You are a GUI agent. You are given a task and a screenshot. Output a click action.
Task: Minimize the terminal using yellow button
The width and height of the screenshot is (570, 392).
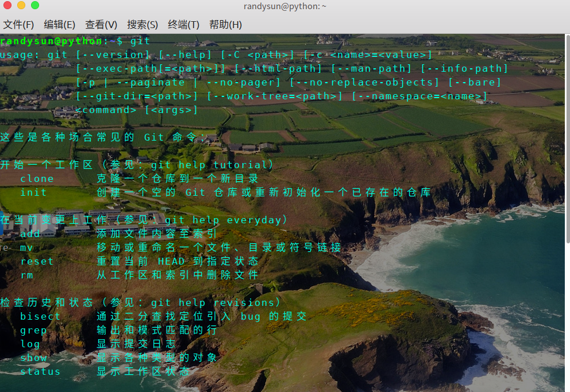click(x=21, y=6)
